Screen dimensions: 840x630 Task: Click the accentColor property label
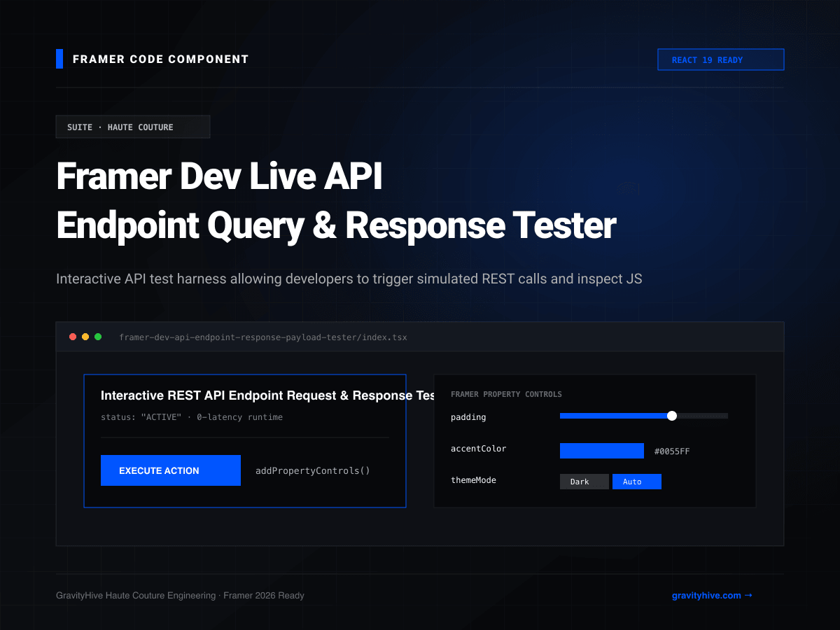479,449
